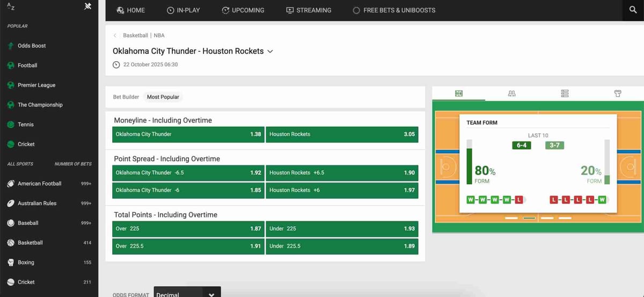Screen dimensions: 644x297
Task: Open UPCOMING in top navigation
Action: pyautogui.click(x=243, y=10)
